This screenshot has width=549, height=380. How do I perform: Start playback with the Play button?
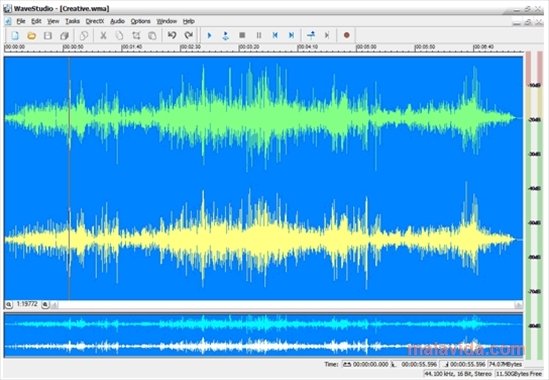[209, 35]
